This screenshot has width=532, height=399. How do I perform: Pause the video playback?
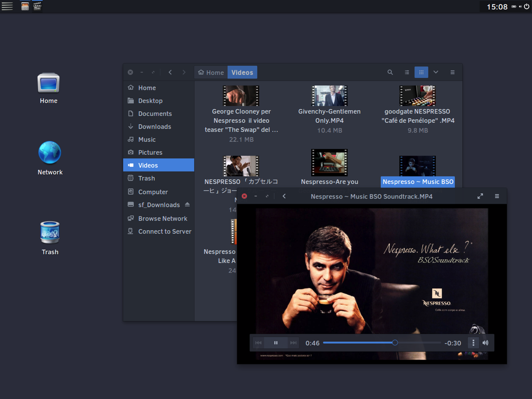[x=276, y=343]
